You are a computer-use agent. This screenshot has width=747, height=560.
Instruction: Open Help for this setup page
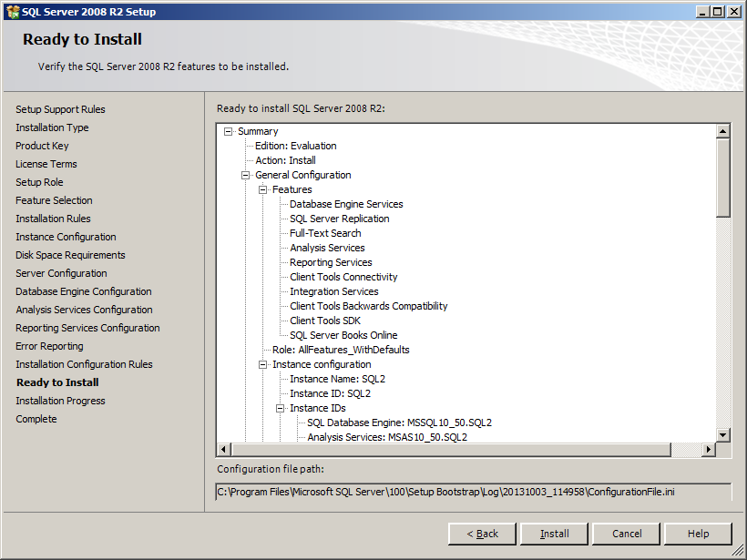tap(698, 534)
